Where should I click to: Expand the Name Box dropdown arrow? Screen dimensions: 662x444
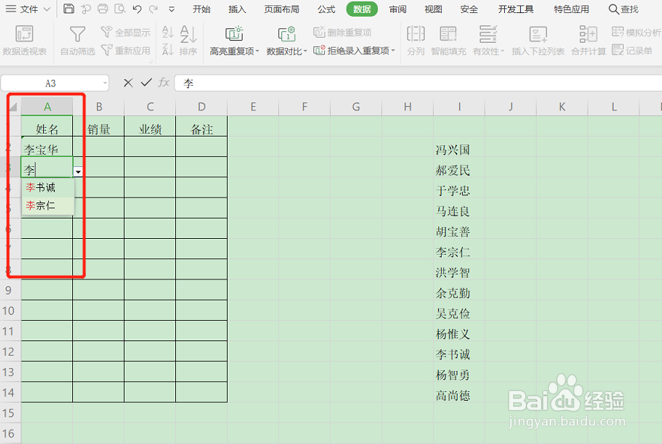[105, 84]
